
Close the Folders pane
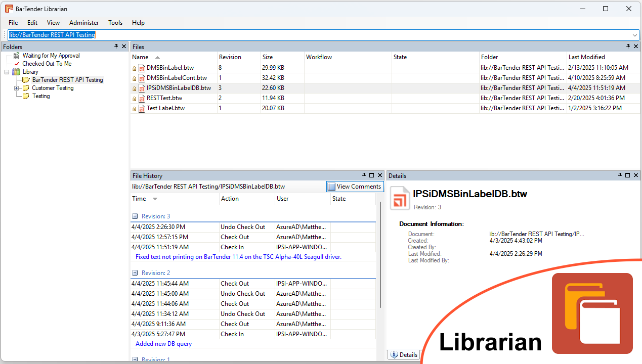point(124,47)
